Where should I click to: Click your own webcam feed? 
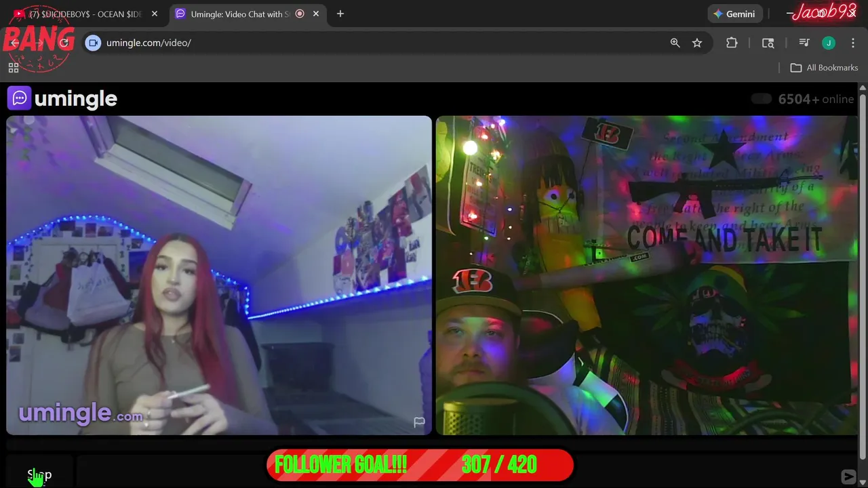tap(647, 275)
